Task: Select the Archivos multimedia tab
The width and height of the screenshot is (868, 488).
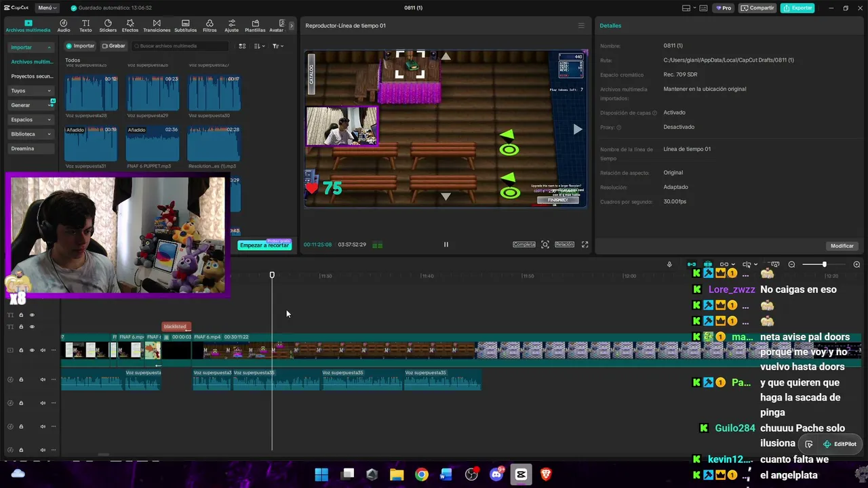Action: 28,26
